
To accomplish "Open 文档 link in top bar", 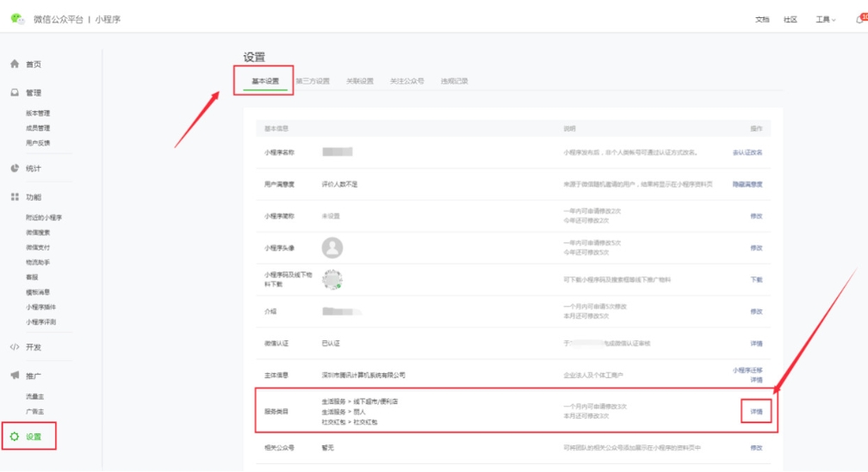I will (x=762, y=20).
